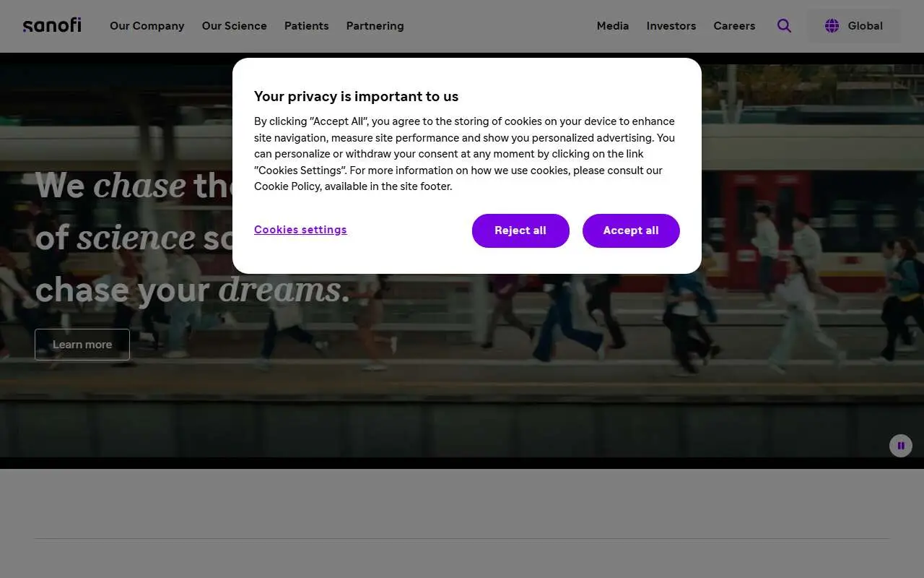The width and height of the screenshot is (924, 578).
Task: Open the Global region selector
Action: (x=854, y=26)
